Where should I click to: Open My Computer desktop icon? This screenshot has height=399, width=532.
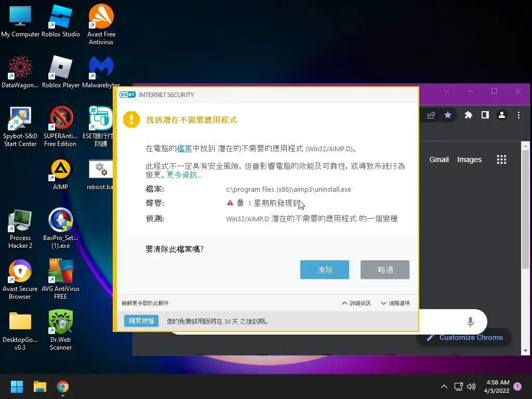tap(20, 22)
